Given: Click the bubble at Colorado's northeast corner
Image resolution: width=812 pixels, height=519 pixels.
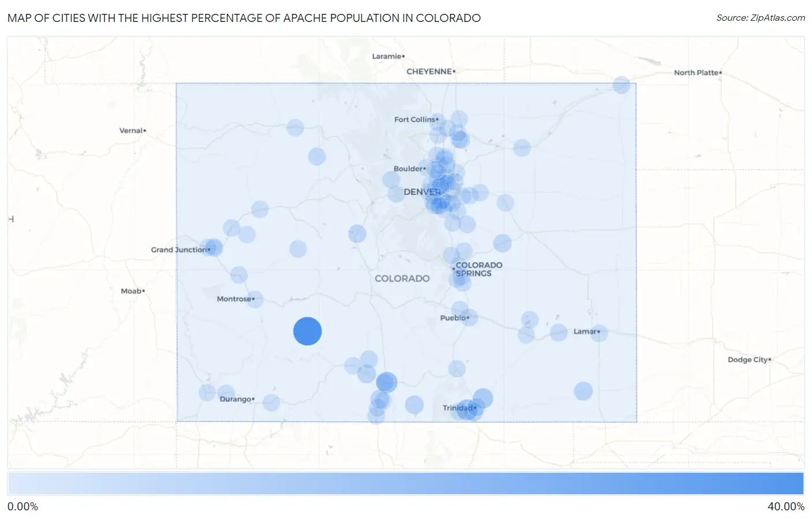Looking at the screenshot, I should (x=621, y=85).
